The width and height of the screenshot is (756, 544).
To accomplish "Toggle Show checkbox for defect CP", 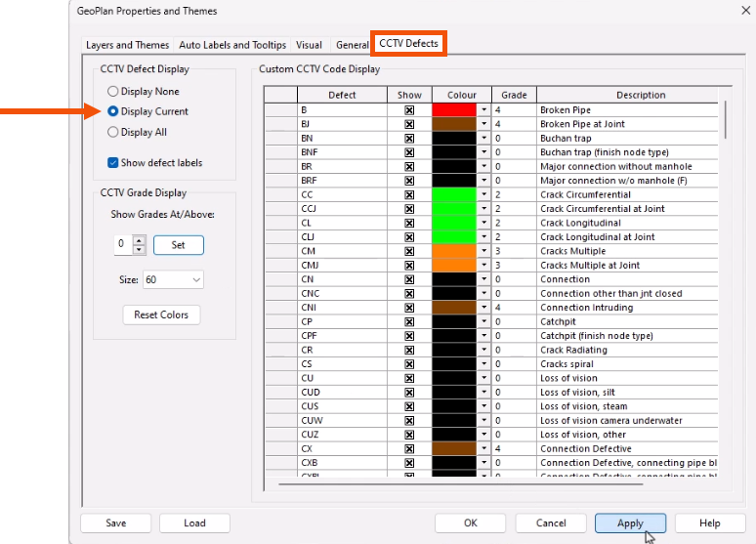I will pos(409,321).
